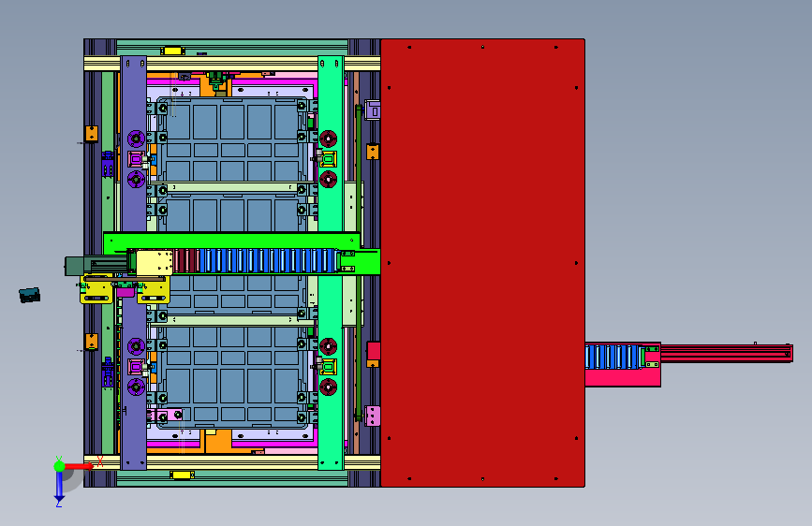This screenshot has width=812, height=526.
Task: Select the blue cable chain on the pink assembly
Action: (x=613, y=358)
